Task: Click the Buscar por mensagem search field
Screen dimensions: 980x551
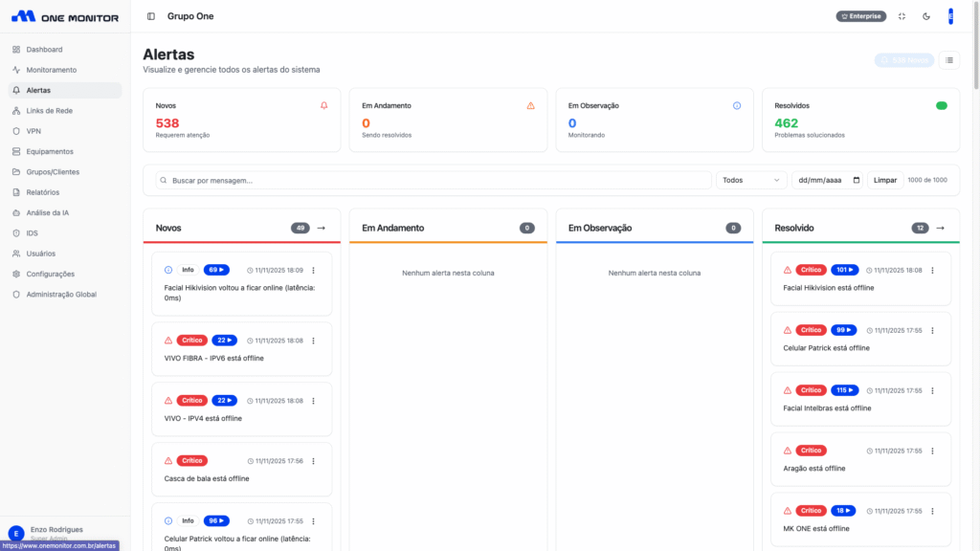Action: coord(435,180)
